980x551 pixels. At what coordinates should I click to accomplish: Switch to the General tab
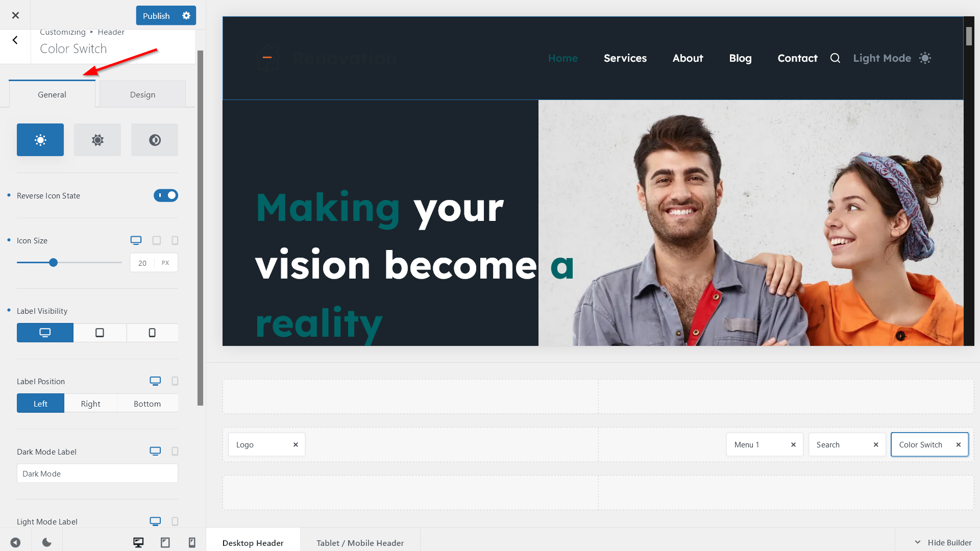52,94
